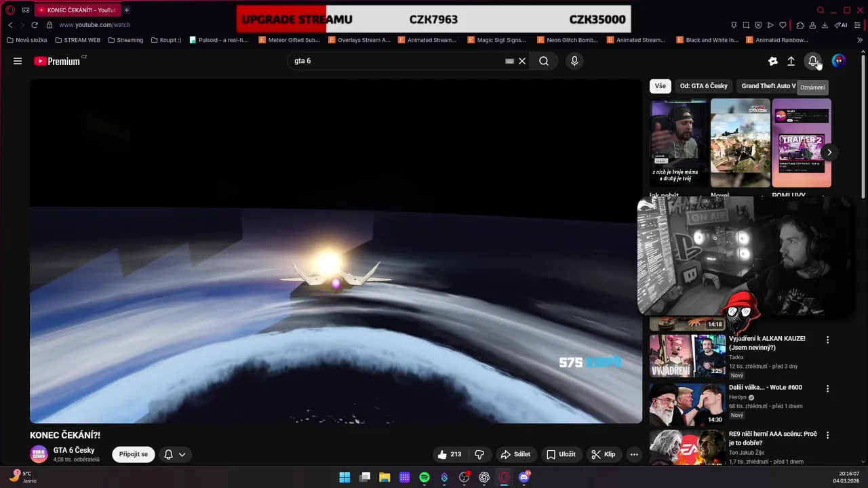Select the Vše filter chip
Screen dimensions: 868x488
click(x=660, y=86)
